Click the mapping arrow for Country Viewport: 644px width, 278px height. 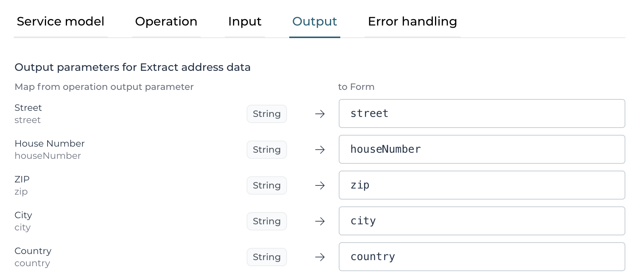point(320,257)
